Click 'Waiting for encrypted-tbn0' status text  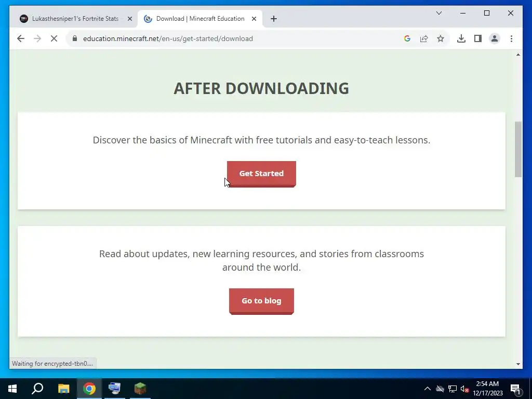pos(52,364)
